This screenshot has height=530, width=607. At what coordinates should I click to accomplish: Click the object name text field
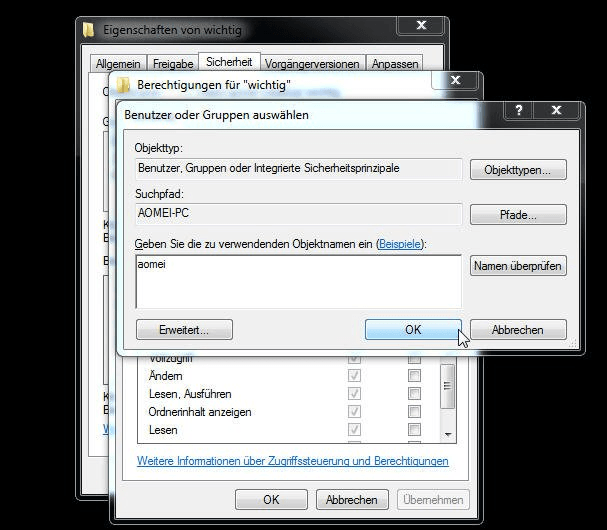click(x=298, y=280)
